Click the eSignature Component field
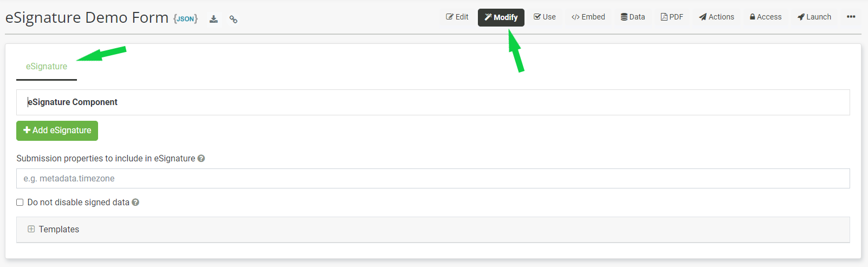Viewport: 868px width, 267px height. [433, 102]
